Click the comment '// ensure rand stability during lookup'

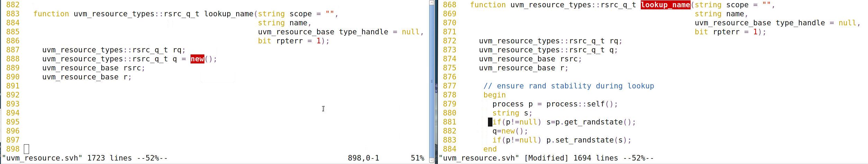(569, 86)
